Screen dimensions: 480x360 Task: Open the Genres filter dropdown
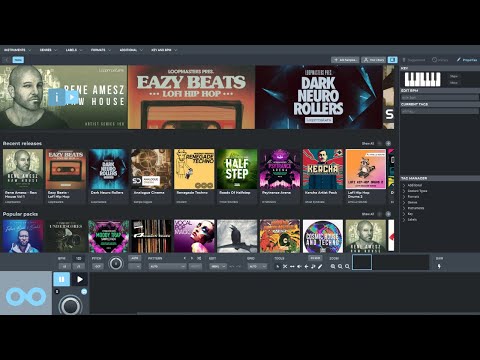pos(48,50)
